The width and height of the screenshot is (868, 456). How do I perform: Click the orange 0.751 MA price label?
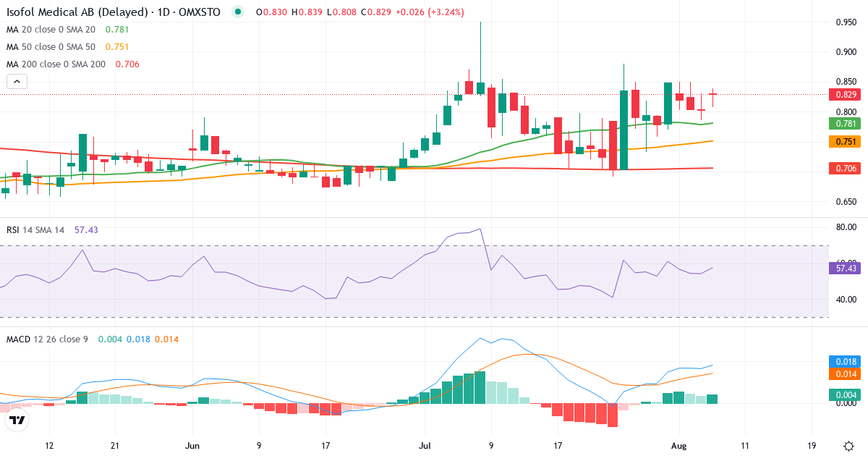point(846,142)
